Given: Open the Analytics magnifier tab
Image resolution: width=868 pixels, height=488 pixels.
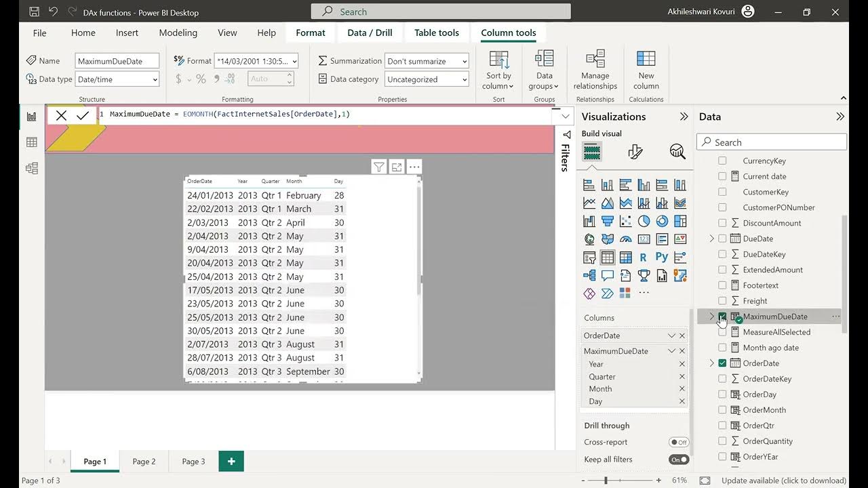Looking at the screenshot, I should click(677, 152).
